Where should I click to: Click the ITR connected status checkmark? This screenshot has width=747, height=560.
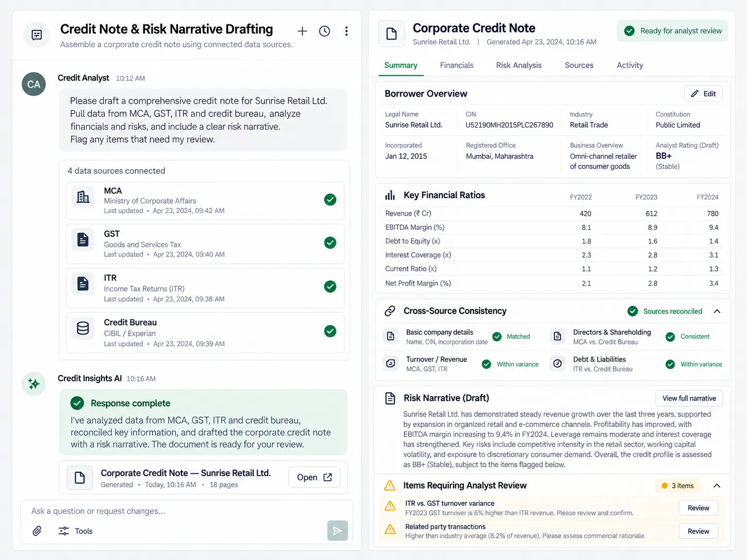click(330, 286)
